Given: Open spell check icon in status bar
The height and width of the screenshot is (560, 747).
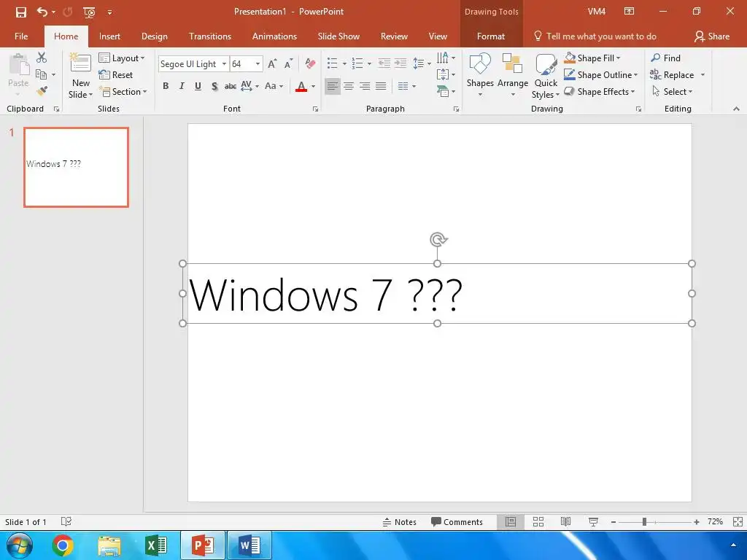Looking at the screenshot, I should pyautogui.click(x=66, y=521).
